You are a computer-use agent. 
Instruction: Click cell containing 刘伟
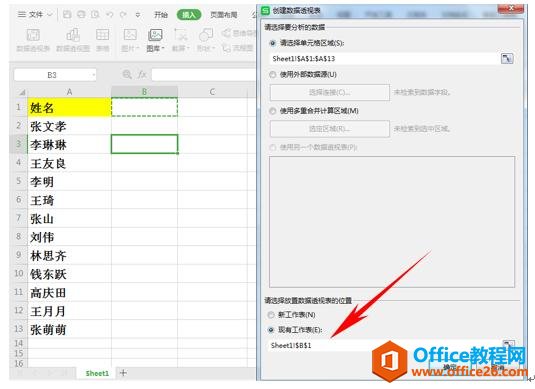click(69, 237)
